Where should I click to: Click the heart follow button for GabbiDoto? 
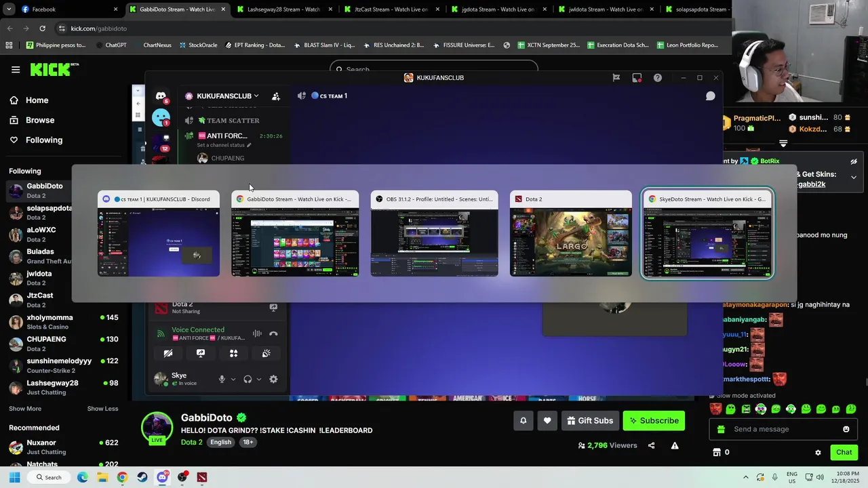(x=547, y=421)
